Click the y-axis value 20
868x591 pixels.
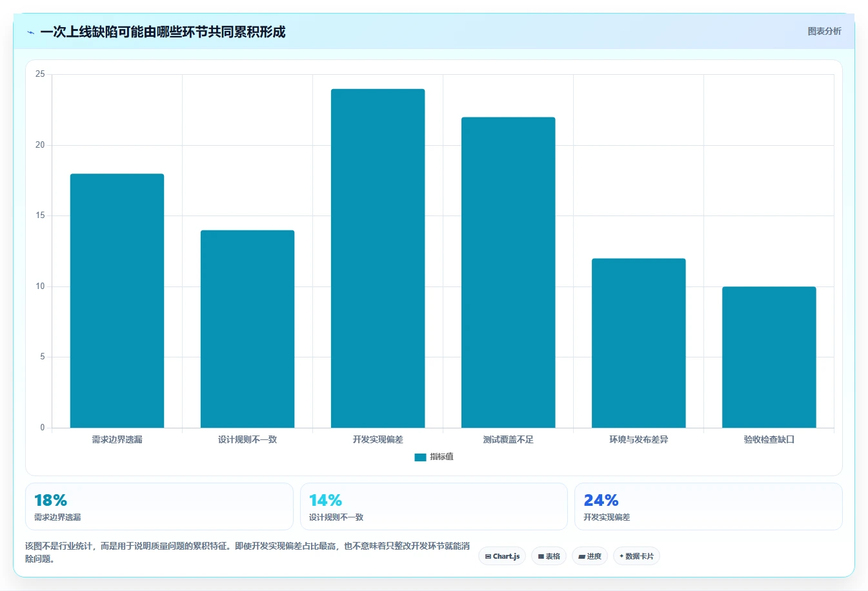tap(41, 145)
